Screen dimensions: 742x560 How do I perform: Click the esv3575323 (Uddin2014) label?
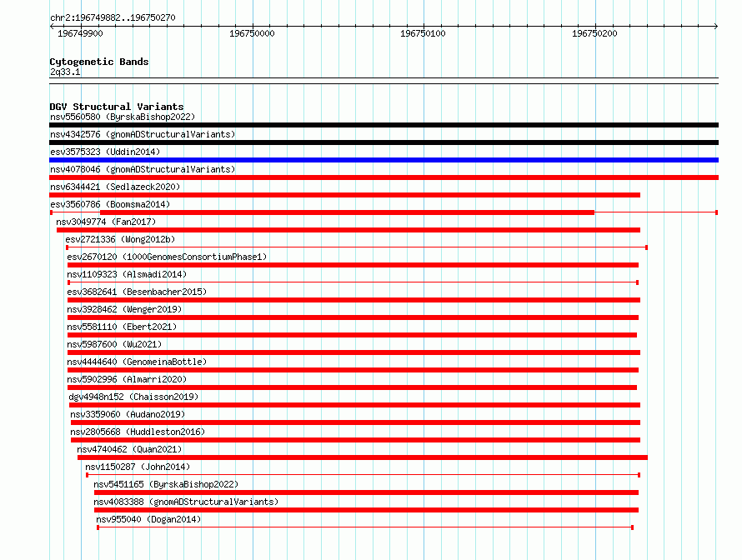pos(105,152)
